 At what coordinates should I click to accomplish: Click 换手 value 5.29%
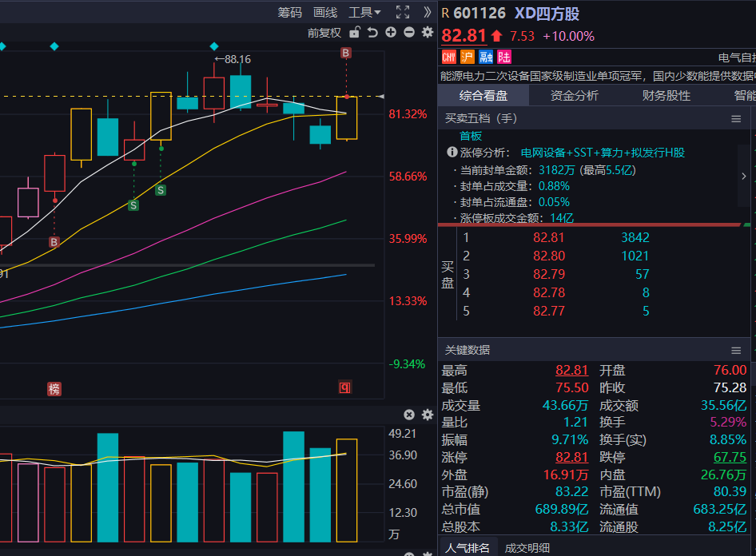point(728,422)
